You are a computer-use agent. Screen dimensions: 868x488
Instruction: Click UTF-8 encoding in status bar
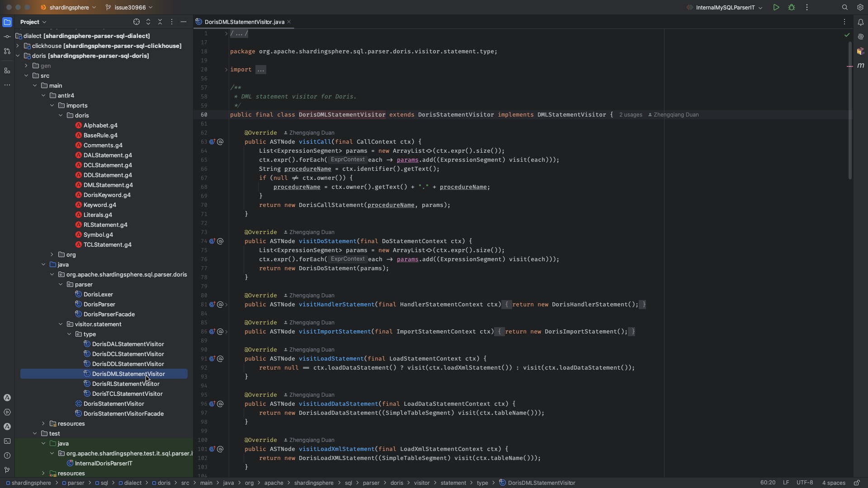[804, 483]
